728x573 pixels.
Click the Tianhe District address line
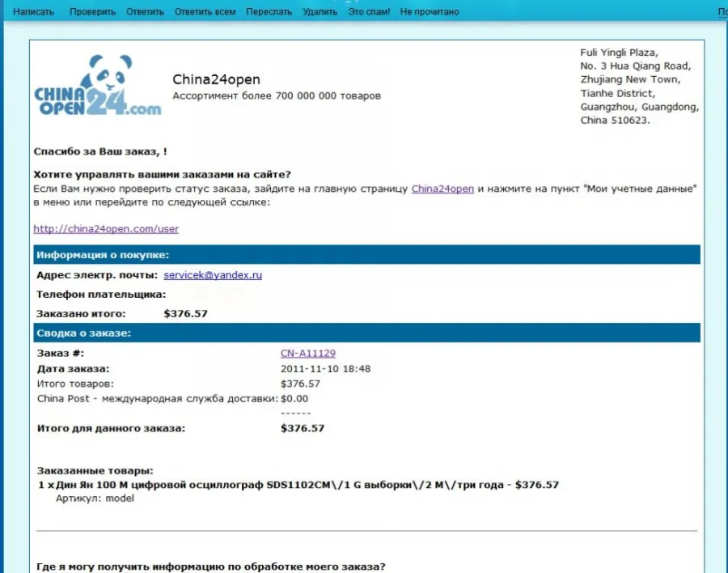[617, 93]
